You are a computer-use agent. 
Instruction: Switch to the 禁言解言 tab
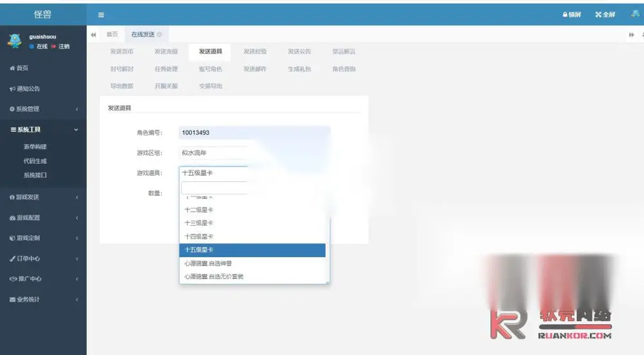[344, 51]
